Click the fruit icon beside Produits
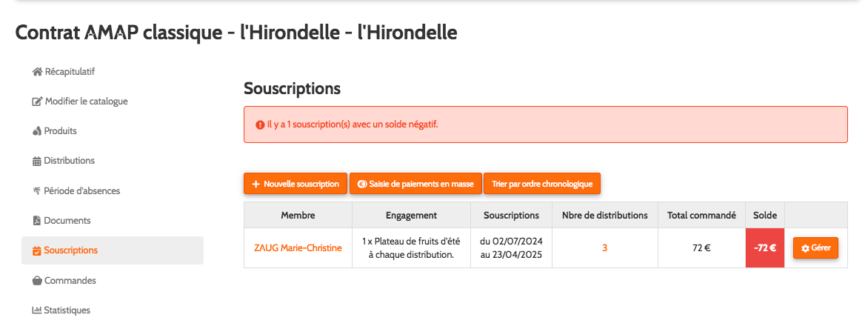 pyautogui.click(x=37, y=131)
